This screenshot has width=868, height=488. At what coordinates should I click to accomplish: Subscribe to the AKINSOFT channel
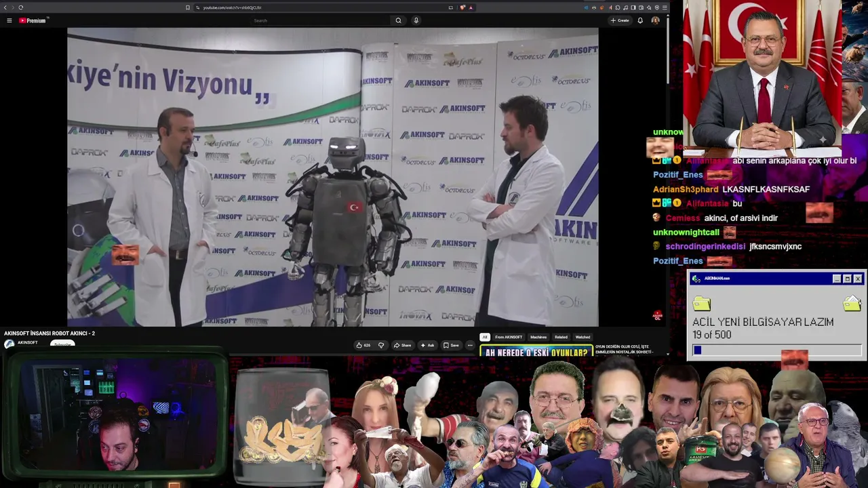(x=62, y=344)
